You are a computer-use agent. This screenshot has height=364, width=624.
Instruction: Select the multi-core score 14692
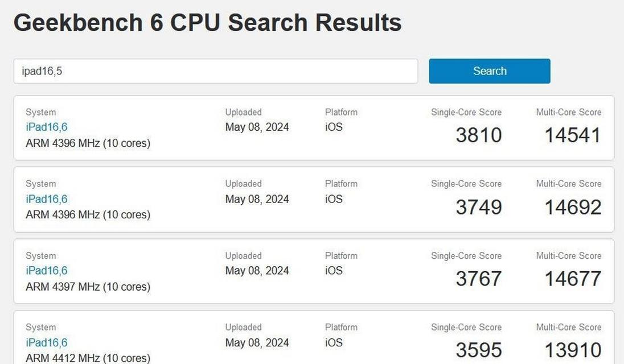(573, 207)
